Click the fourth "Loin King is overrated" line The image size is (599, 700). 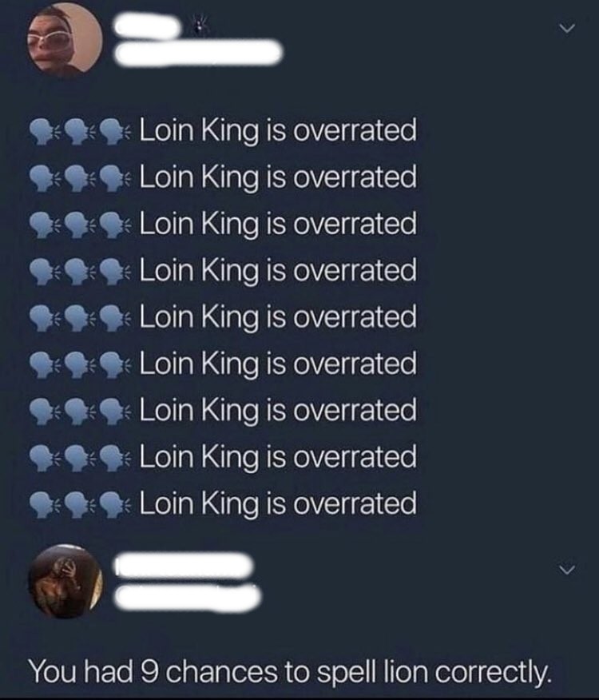pos(278,271)
